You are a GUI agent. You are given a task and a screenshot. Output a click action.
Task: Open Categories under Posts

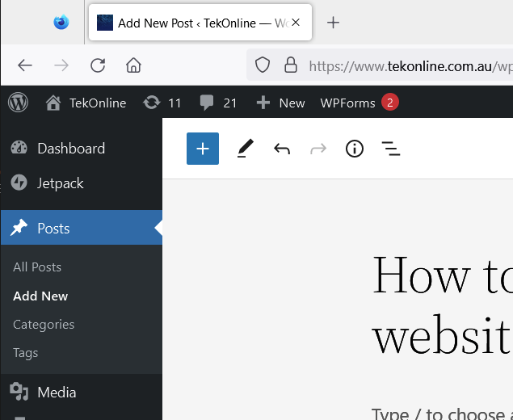[x=44, y=324]
